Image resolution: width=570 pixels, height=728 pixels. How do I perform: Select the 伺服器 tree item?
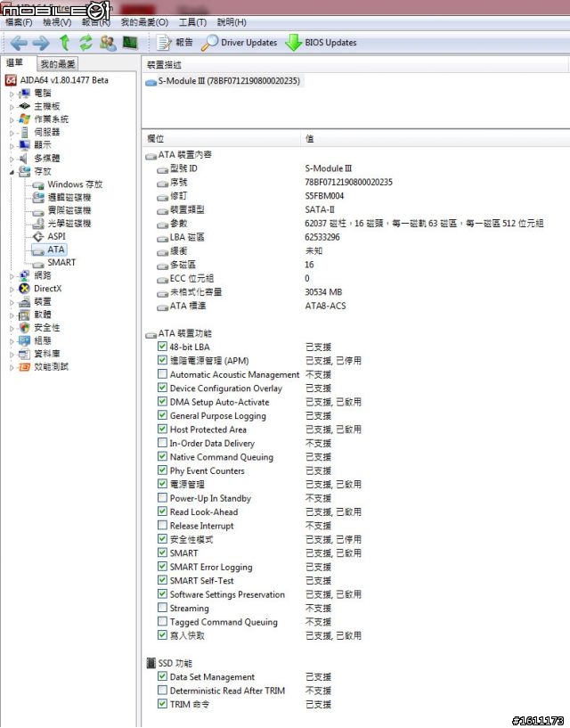39,132
